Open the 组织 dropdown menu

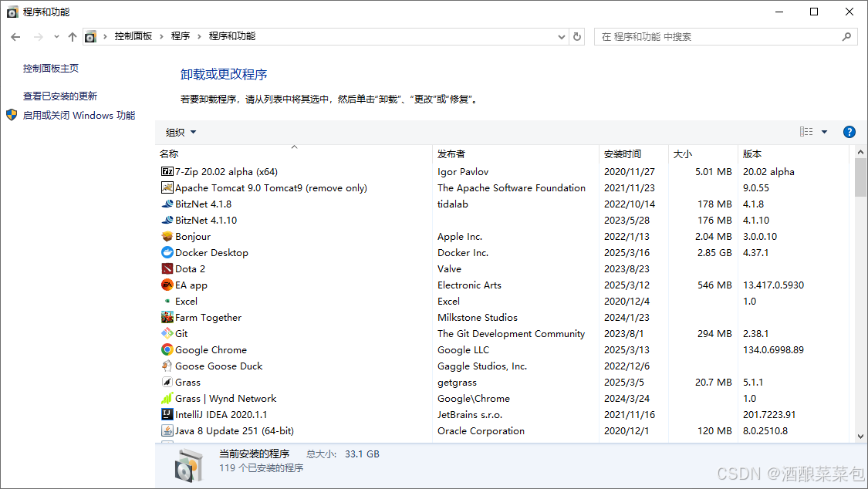[181, 132]
